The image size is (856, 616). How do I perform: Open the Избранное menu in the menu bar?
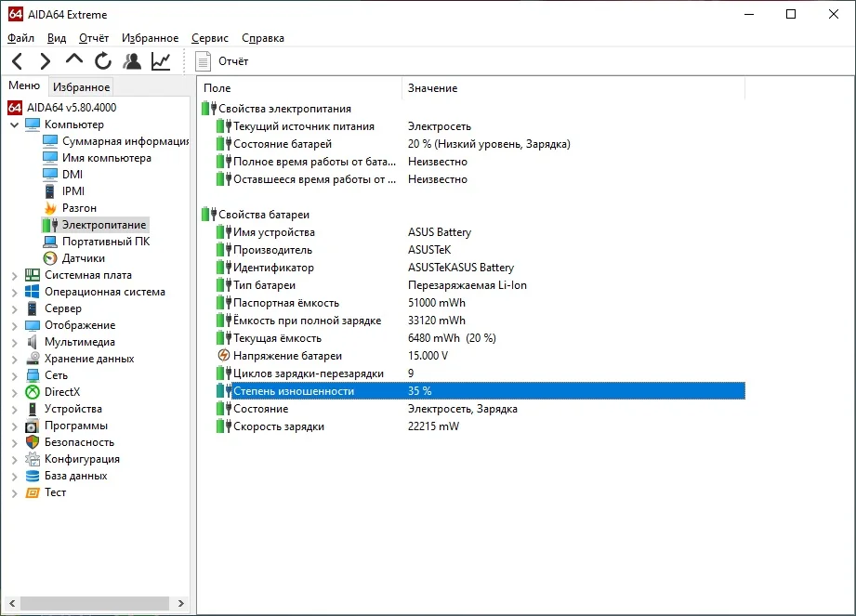150,38
